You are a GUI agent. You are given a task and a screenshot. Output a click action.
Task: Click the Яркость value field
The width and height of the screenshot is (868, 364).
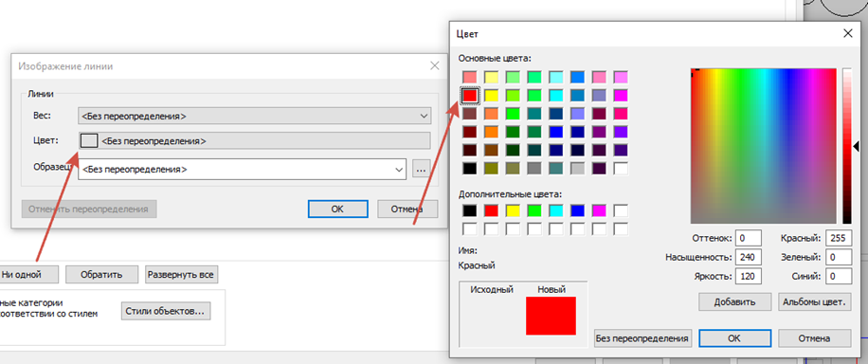749,276
